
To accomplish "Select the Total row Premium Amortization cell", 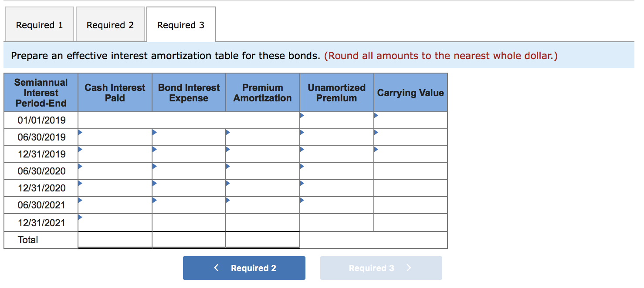I will [x=262, y=240].
